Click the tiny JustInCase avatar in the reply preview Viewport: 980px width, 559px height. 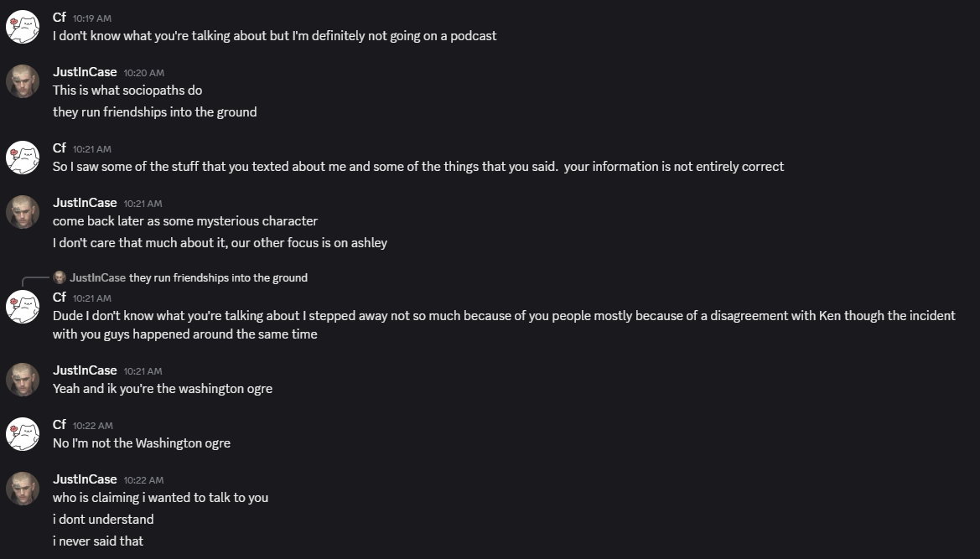click(60, 277)
